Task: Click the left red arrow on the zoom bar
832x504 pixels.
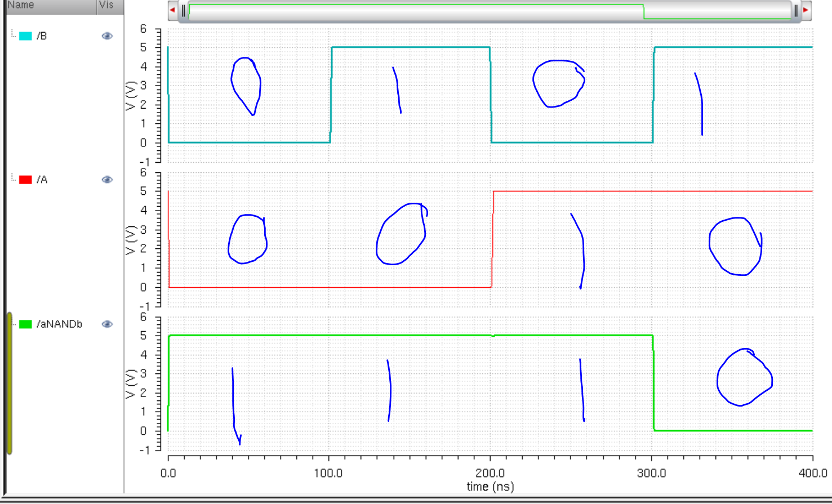Action: click(172, 10)
